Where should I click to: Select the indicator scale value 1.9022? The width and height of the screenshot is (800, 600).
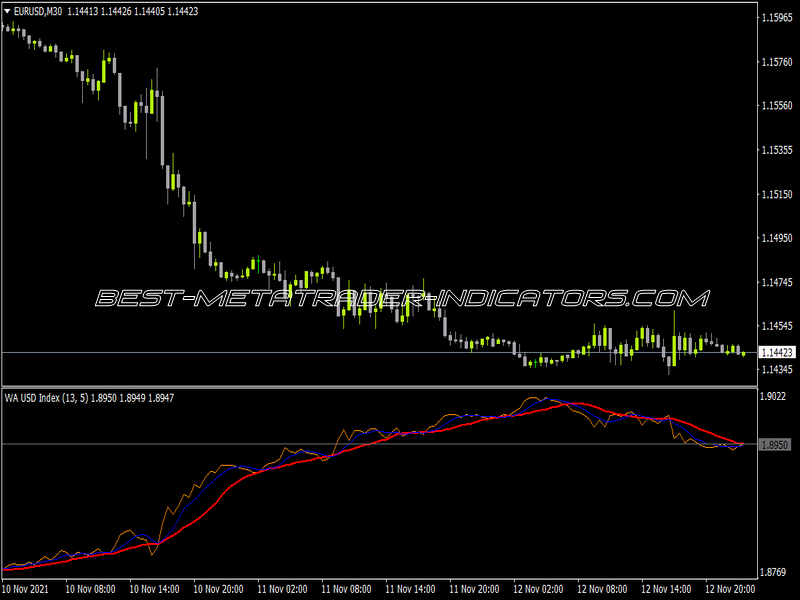773,396
